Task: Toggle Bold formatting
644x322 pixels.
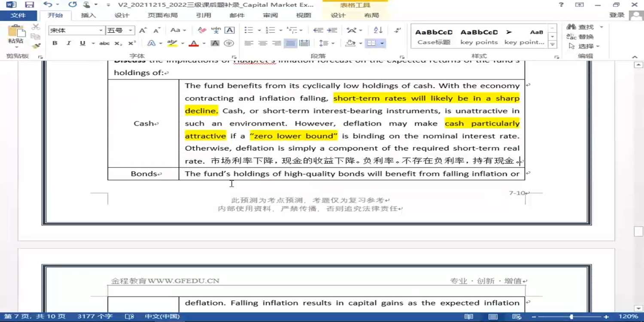Action: click(x=55, y=43)
